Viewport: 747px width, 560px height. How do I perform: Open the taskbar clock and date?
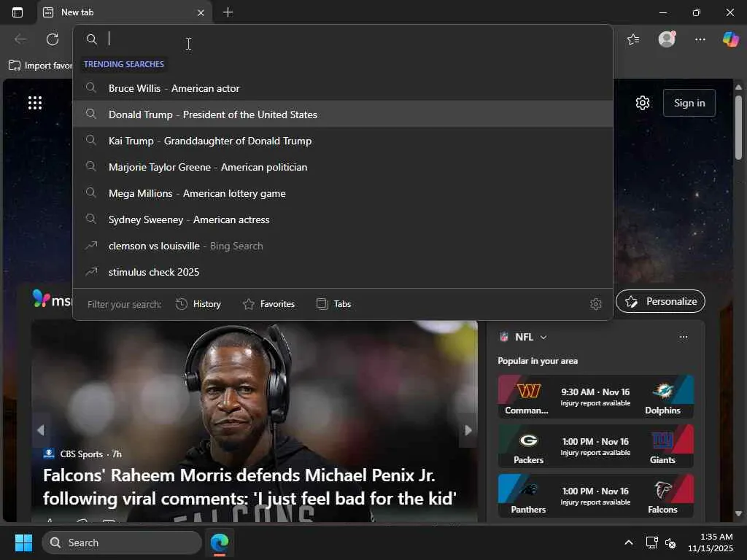click(x=710, y=542)
